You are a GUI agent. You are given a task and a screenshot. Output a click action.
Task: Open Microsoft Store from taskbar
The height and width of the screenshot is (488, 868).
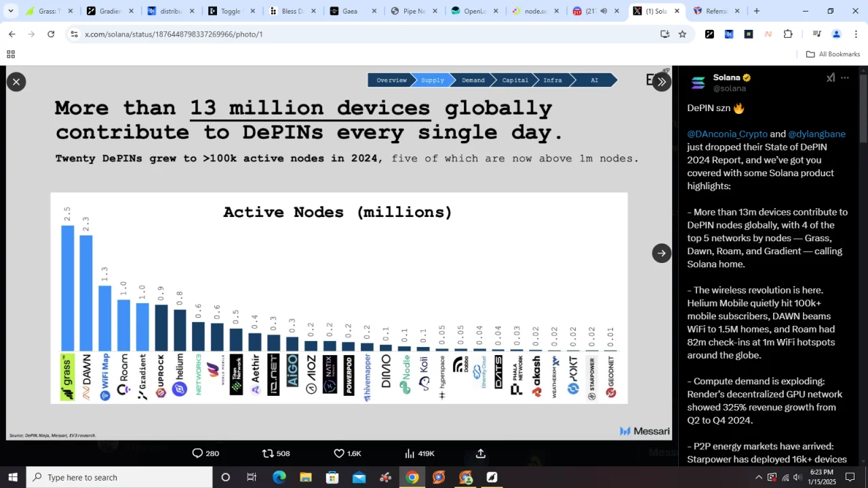[332, 477]
